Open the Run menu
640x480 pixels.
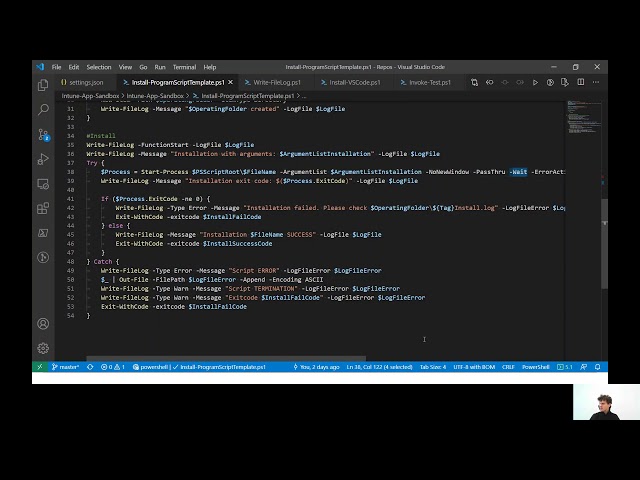pos(160,67)
